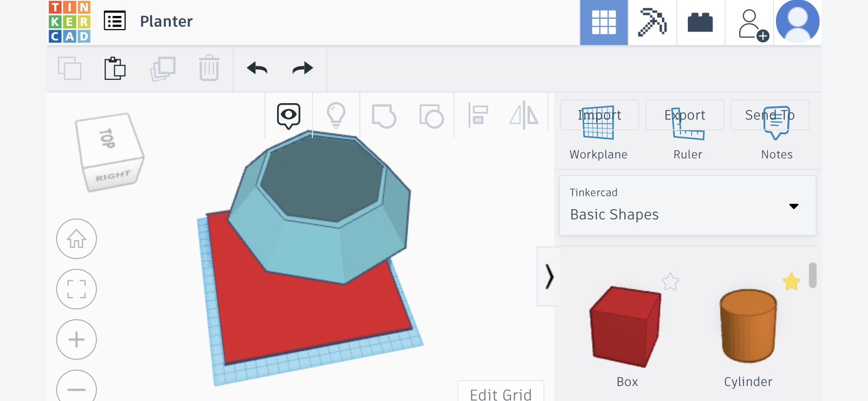This screenshot has width=868, height=401.
Task: Switch to 3D design grid view
Action: click(x=604, y=22)
